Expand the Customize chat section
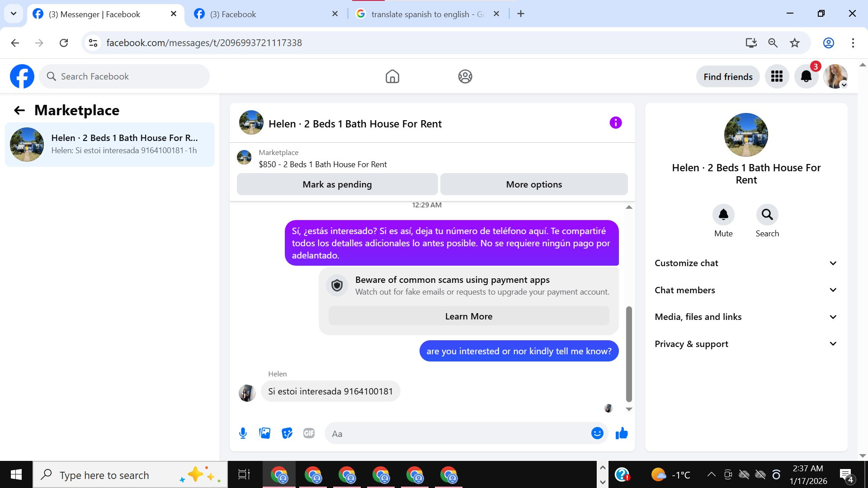 pyautogui.click(x=746, y=263)
